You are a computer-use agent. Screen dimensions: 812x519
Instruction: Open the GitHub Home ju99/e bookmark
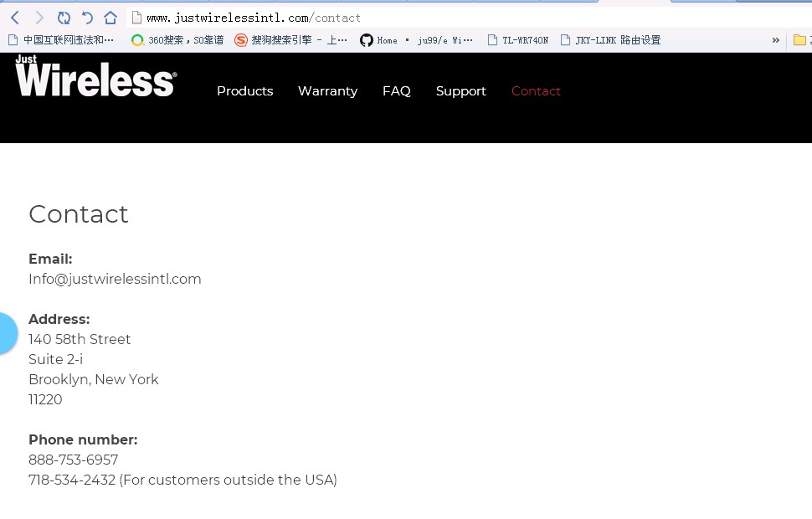(416, 40)
